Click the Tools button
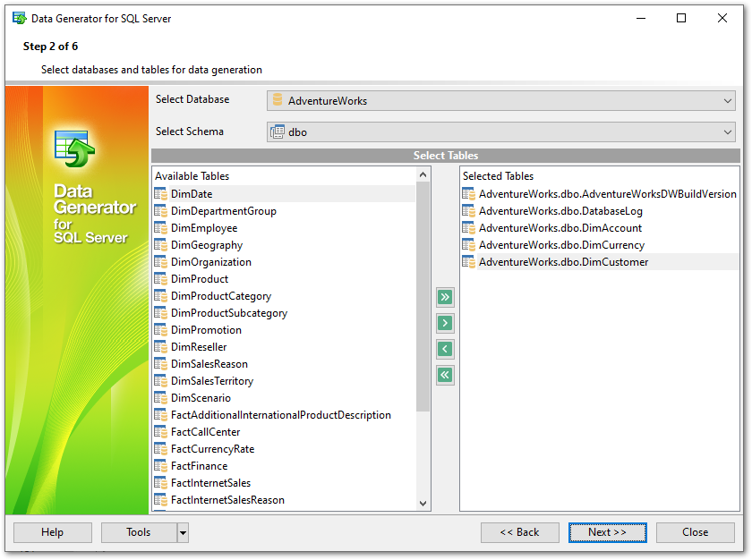This screenshot has height=560, width=752. pos(139,532)
